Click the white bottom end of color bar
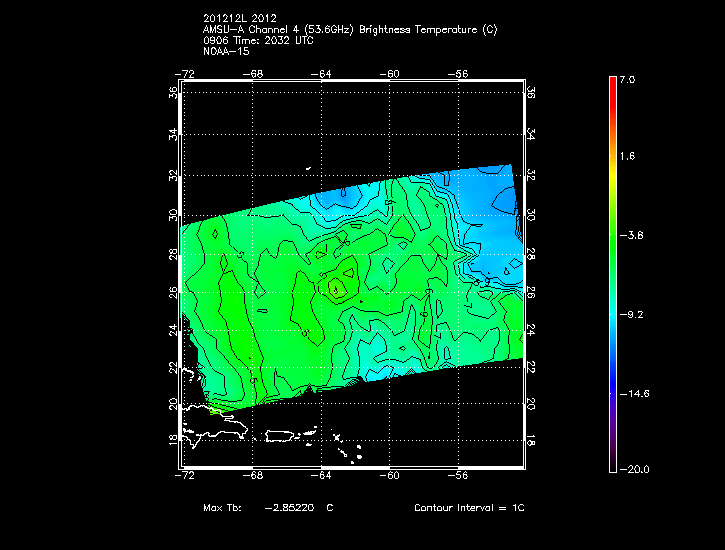 pyautogui.click(x=612, y=466)
